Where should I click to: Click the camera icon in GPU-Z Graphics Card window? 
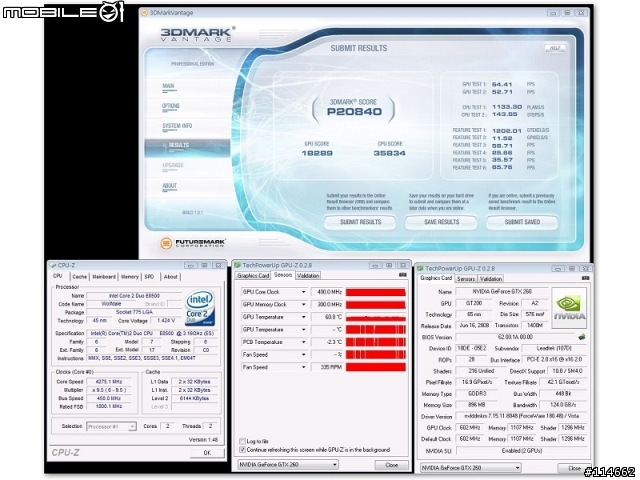point(585,278)
